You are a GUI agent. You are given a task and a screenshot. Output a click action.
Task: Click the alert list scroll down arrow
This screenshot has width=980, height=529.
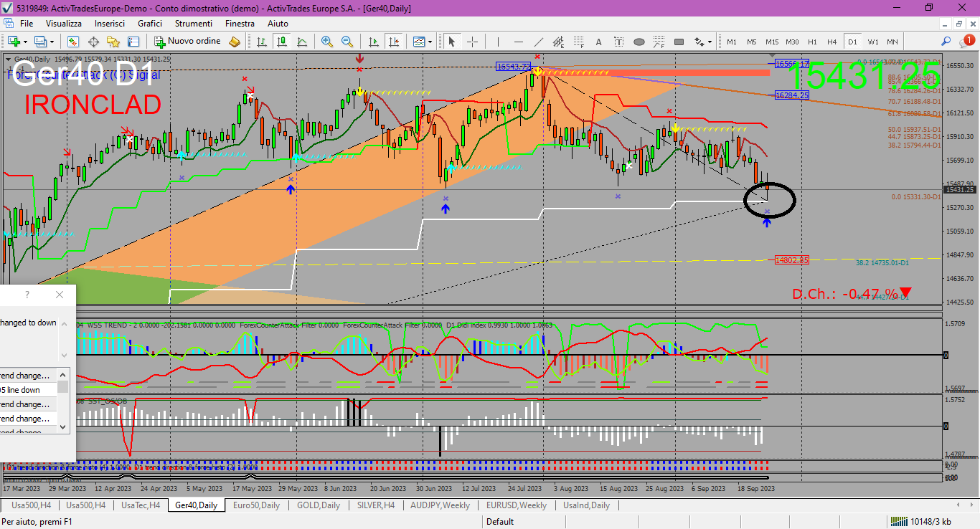click(x=63, y=426)
